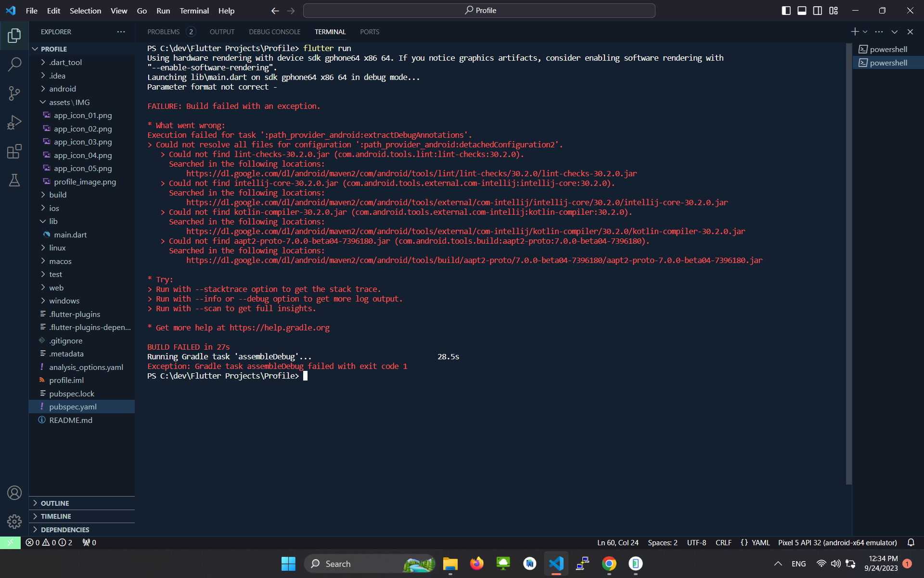This screenshot has width=924, height=578.
Task: Expand the DEPENDENCIES section
Action: click(82, 529)
